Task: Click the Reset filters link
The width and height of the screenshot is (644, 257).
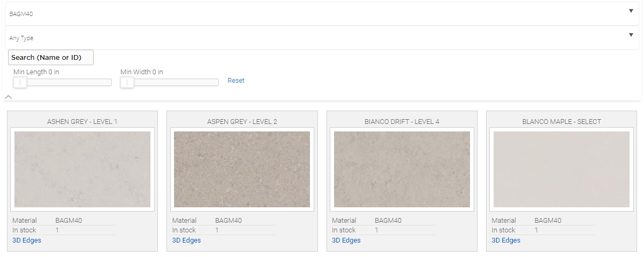Action: pos(236,81)
